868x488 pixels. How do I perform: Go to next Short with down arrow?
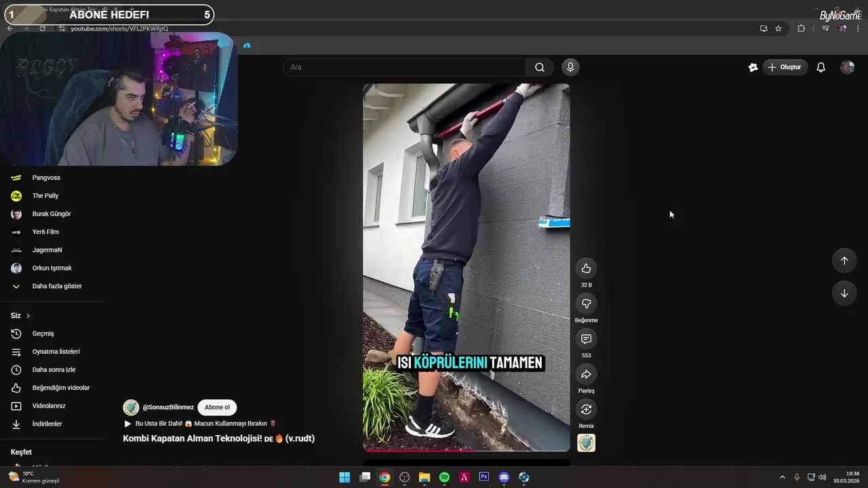tap(844, 293)
